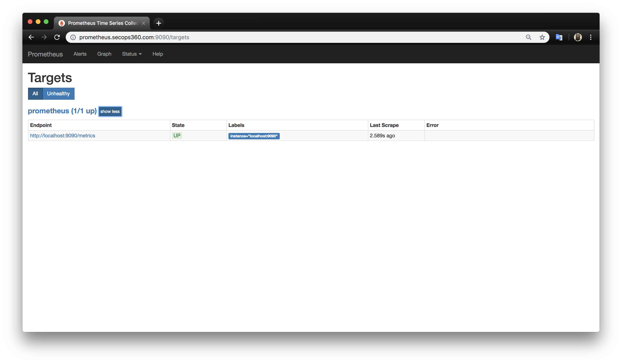Open the Alerts page
This screenshot has width=622, height=364.
click(x=80, y=54)
